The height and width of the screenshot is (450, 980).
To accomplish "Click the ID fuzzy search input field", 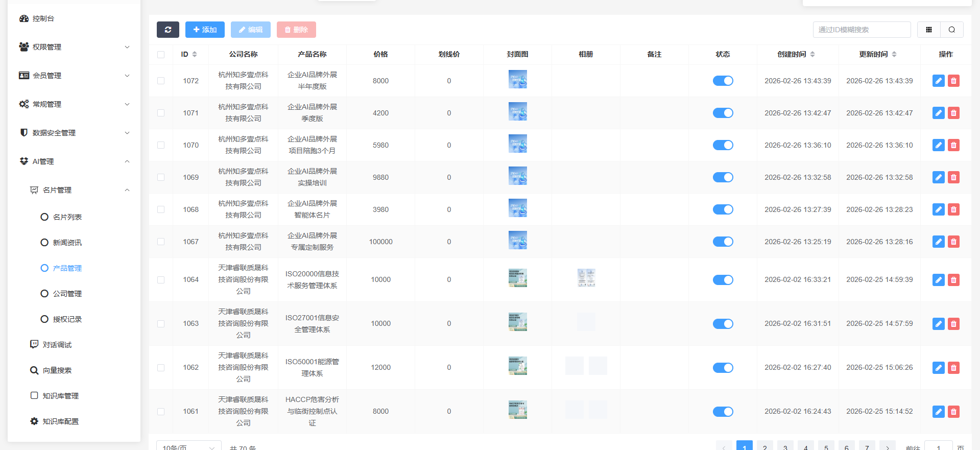I will point(861,30).
